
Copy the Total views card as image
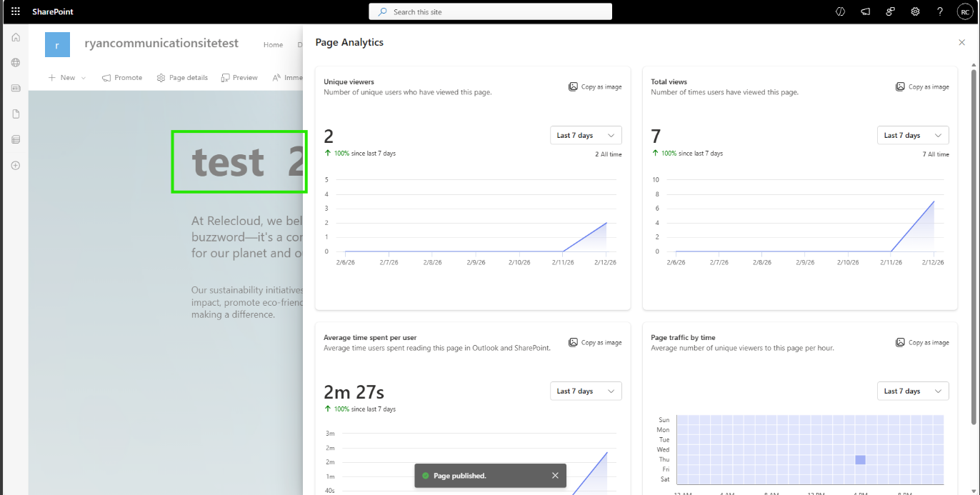click(x=922, y=86)
